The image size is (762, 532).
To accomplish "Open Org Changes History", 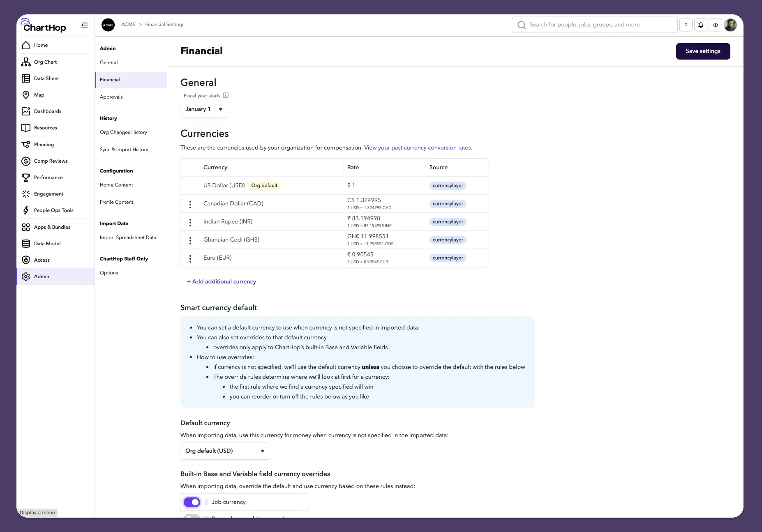I will 123,132.
